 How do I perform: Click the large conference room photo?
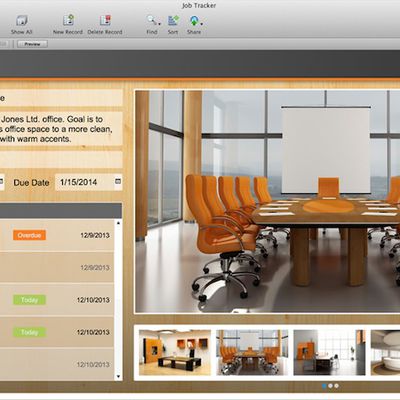tap(267, 202)
